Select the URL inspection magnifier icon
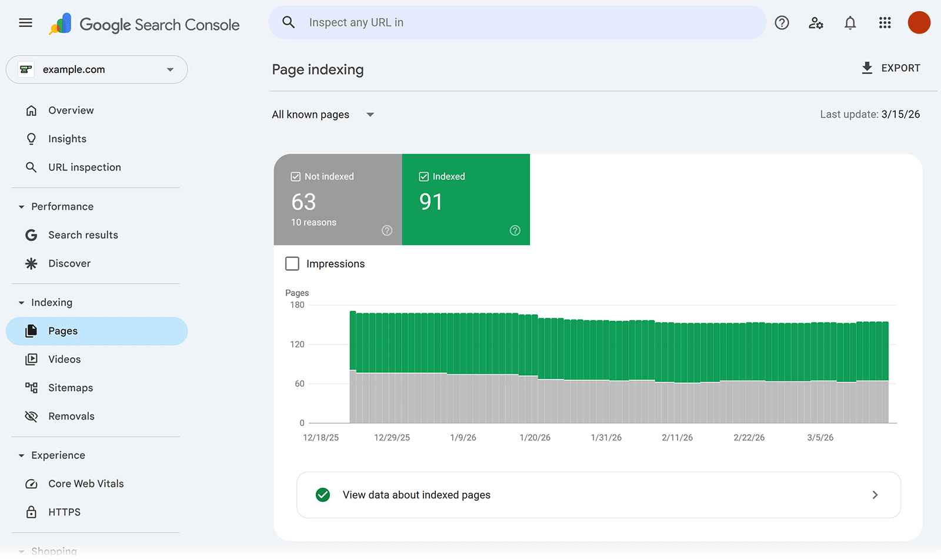Viewport: 941px width, 560px height. [31, 167]
